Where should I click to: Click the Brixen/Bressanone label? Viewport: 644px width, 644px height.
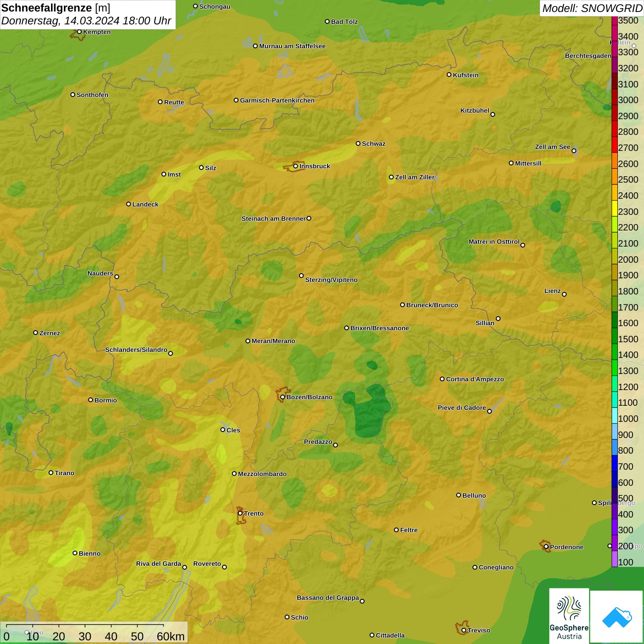coord(379,328)
